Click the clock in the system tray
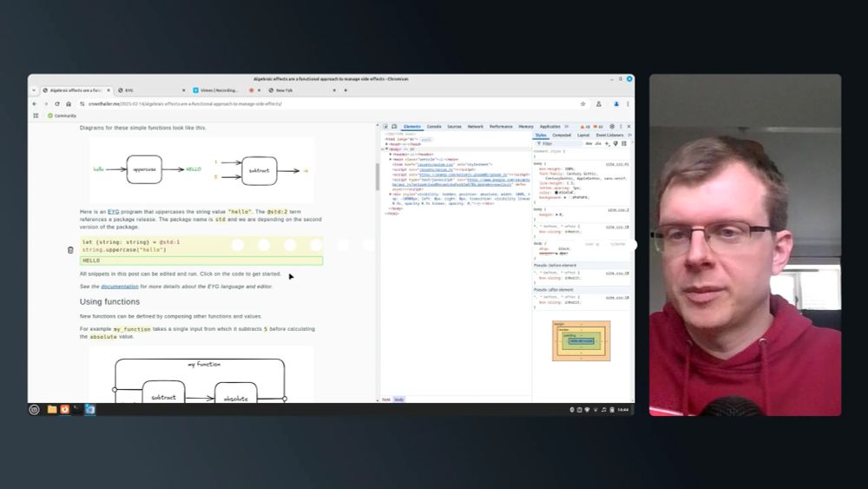Screen dimensions: 868x489 (622, 410)
